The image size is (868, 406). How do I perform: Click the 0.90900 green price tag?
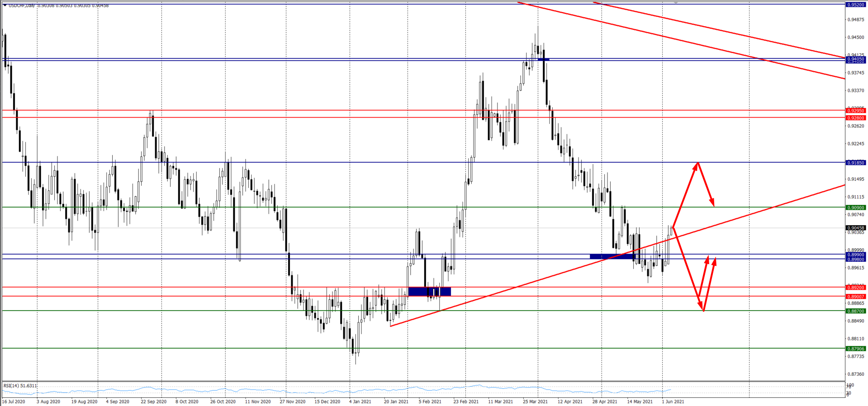pyautogui.click(x=855, y=208)
